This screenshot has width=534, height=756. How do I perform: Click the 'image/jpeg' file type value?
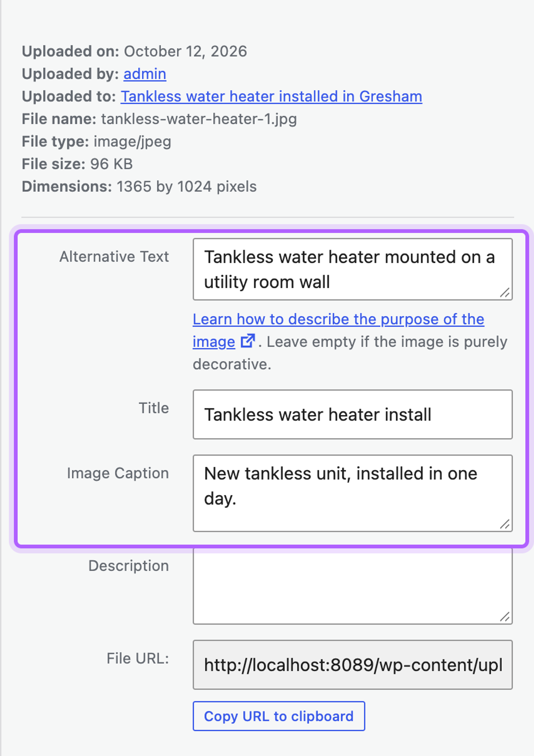[133, 142]
